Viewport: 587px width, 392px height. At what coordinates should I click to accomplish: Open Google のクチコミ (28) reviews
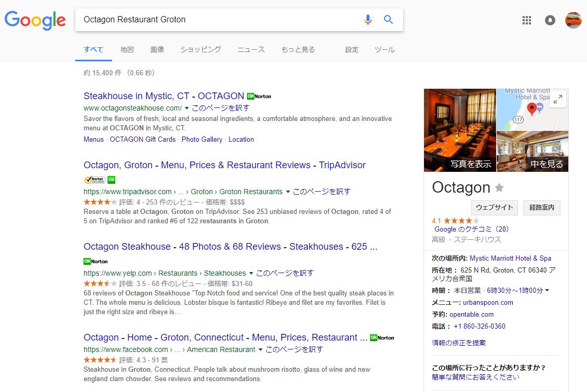point(471,229)
